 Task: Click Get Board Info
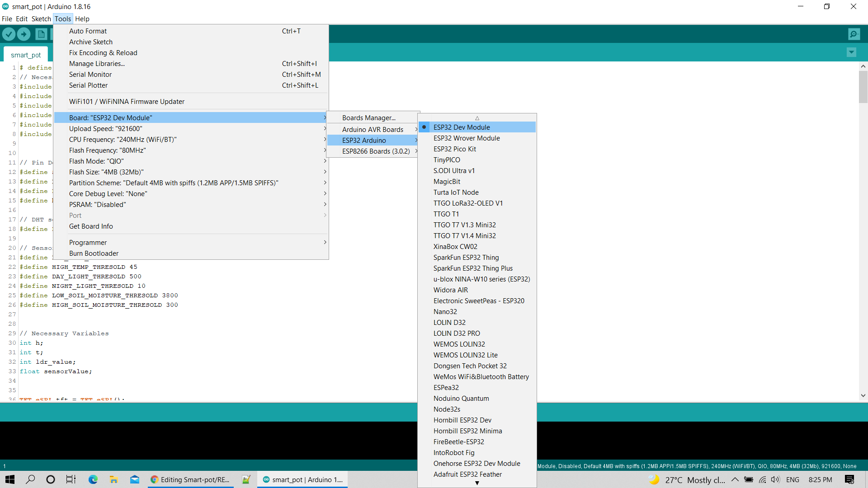91,226
